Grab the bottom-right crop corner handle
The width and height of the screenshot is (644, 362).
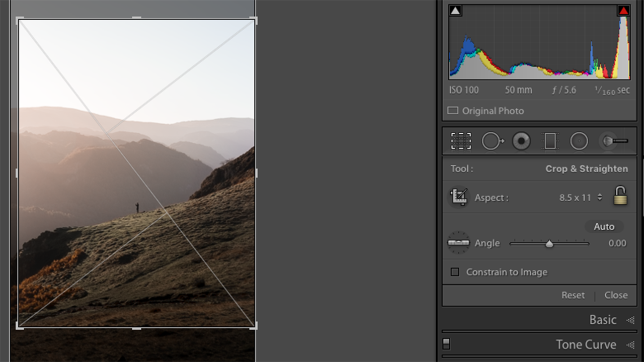pyautogui.click(x=253, y=326)
